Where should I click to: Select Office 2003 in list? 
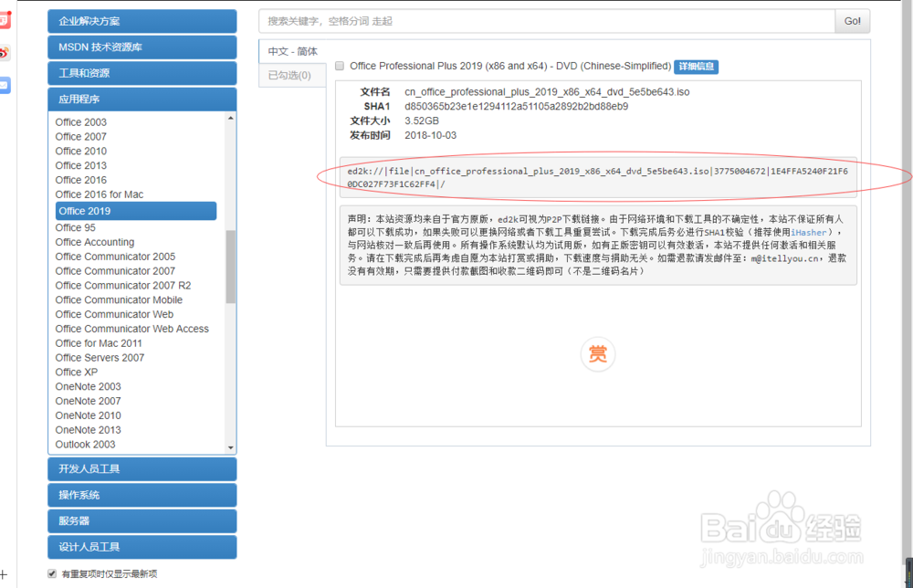pyautogui.click(x=81, y=122)
